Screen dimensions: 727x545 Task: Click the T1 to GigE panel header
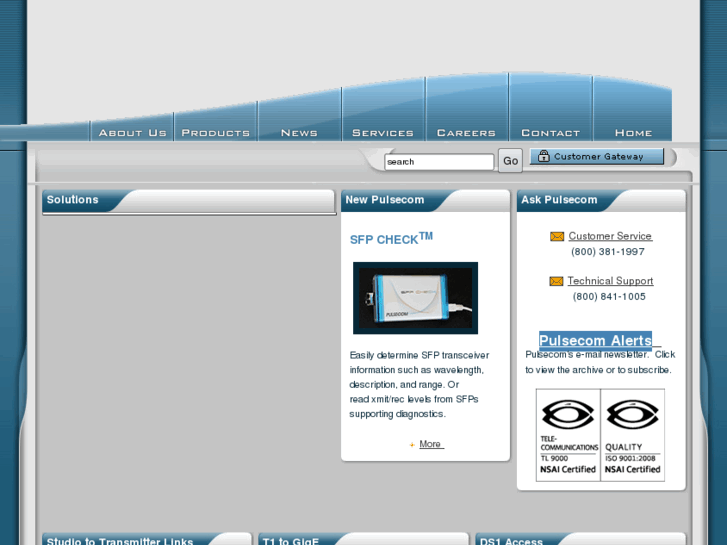363,539
